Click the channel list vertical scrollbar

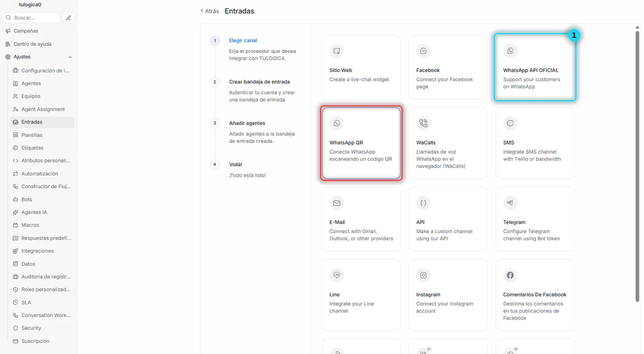638,166
